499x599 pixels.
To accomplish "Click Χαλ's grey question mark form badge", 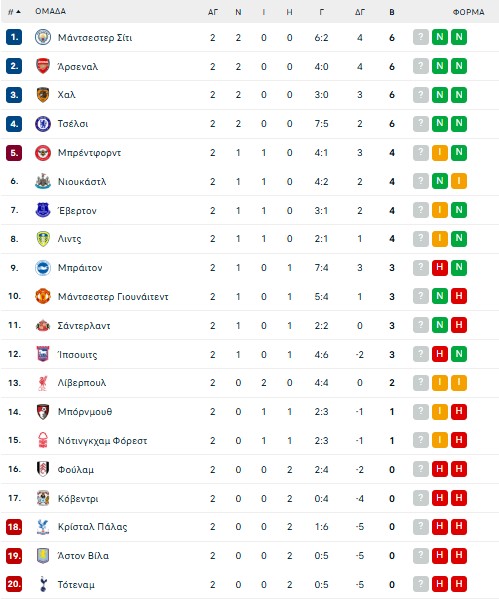I will [x=421, y=95].
